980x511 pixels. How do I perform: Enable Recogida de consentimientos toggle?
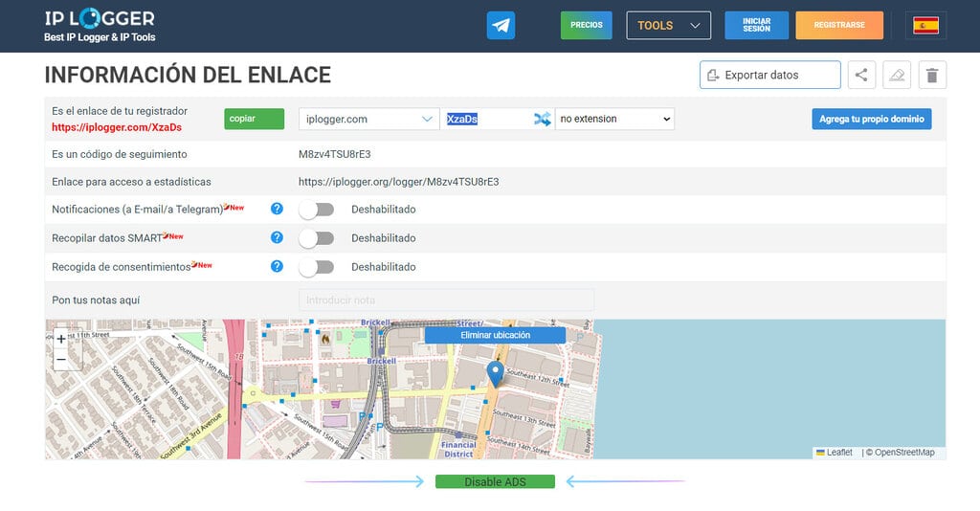point(316,267)
